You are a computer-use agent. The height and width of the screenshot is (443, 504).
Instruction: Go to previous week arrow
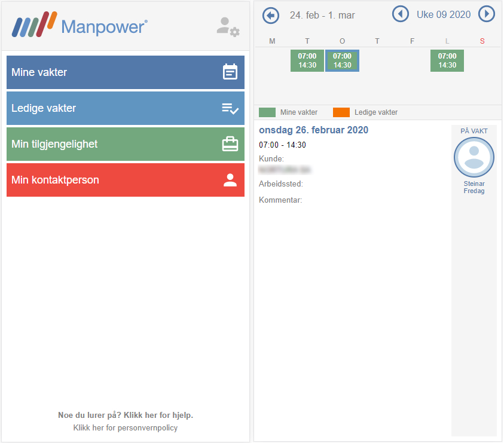pyautogui.click(x=400, y=14)
